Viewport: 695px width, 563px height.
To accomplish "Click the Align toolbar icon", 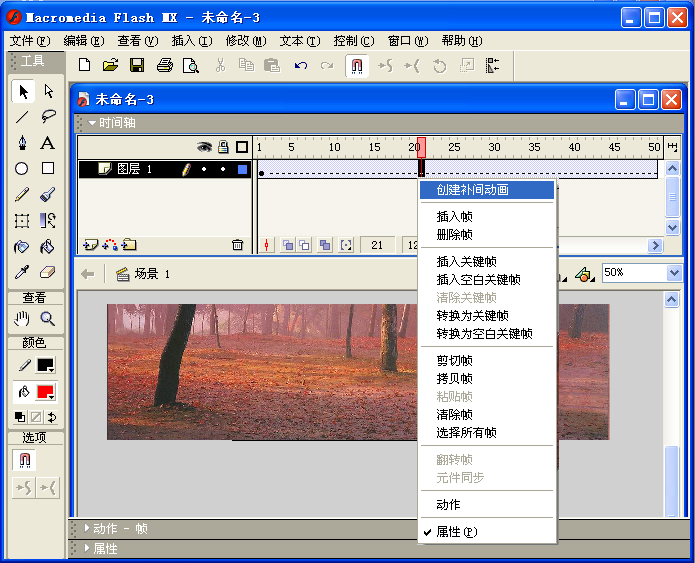I will (x=492, y=66).
